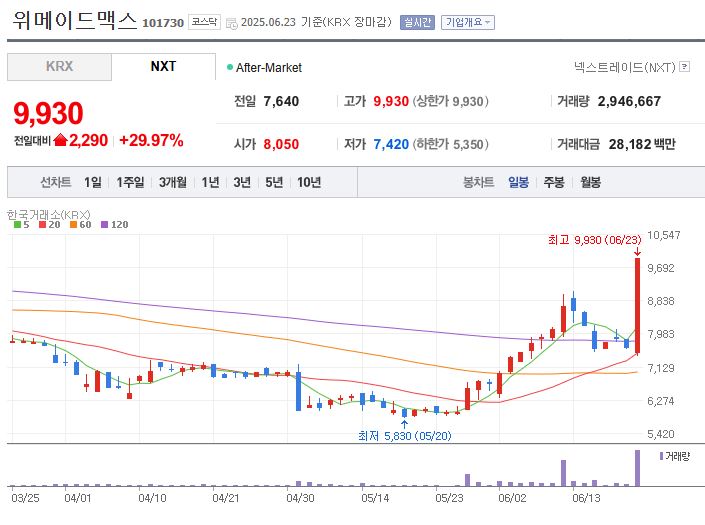
Task: Click the After-Market status indicator
Action: pos(264,67)
